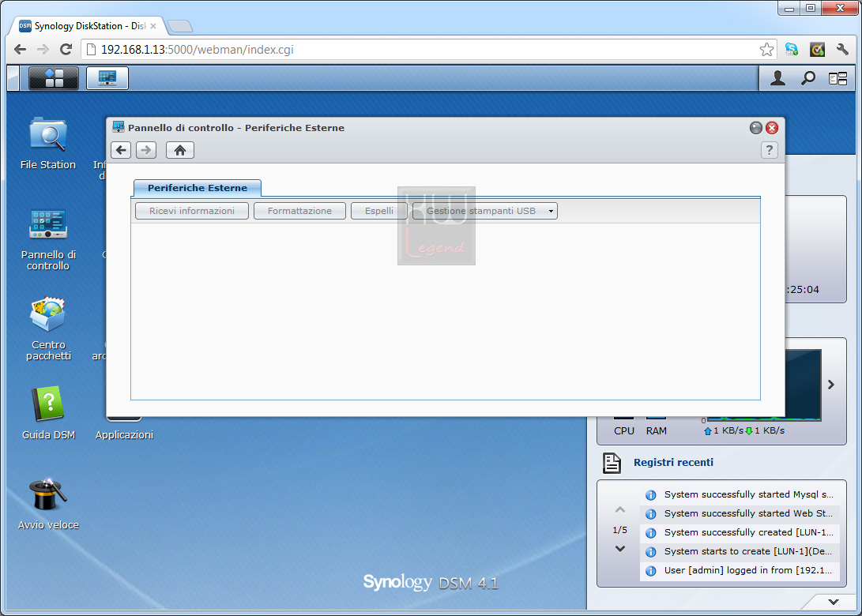Launch Centro pacchetti desktop icon
Image resolution: width=862 pixels, height=616 pixels.
48,329
